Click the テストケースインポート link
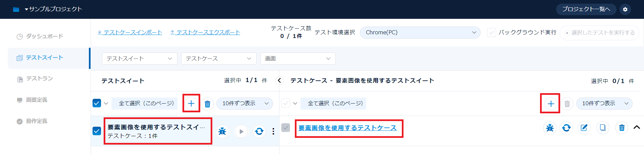 click(x=130, y=32)
